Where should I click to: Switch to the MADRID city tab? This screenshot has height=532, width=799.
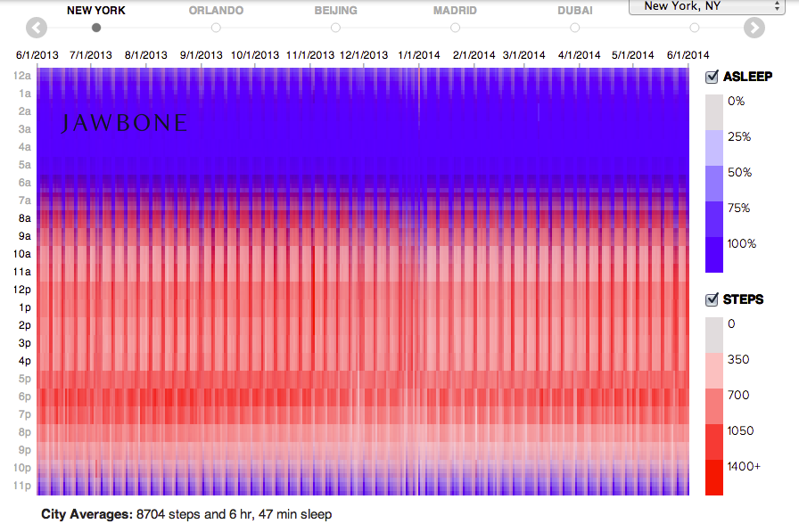(455, 10)
